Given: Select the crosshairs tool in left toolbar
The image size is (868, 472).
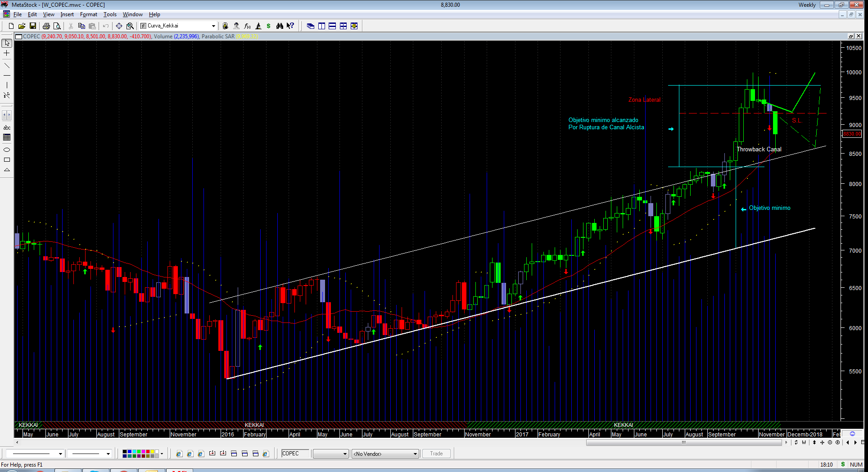Looking at the screenshot, I should [7, 53].
